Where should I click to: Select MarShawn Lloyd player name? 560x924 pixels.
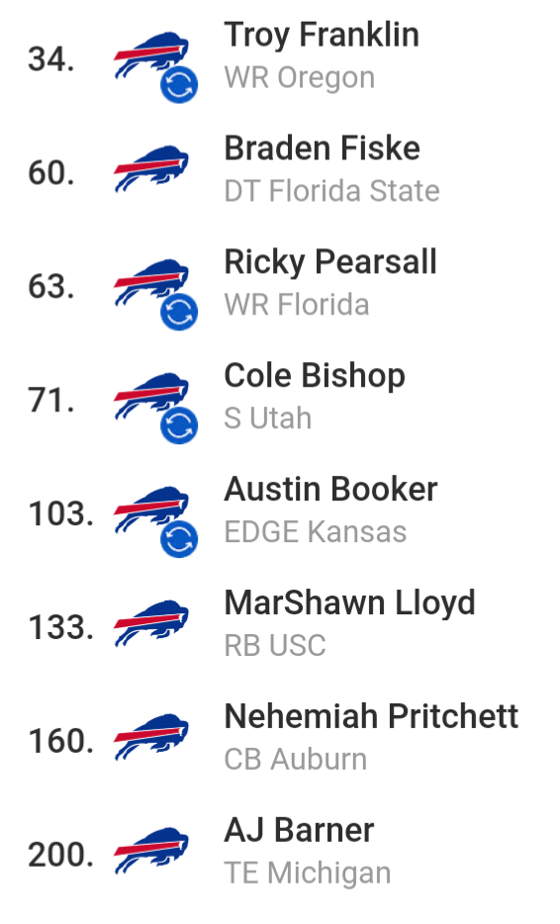point(349,604)
